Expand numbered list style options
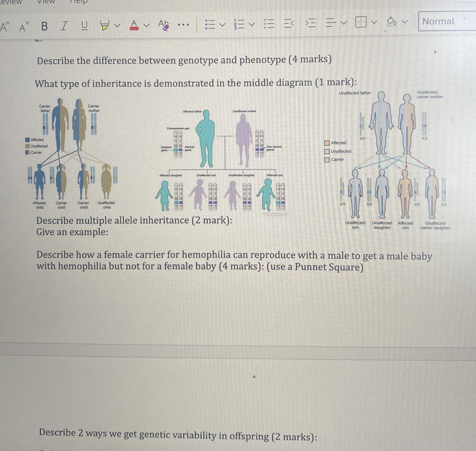Viewport: 476px width, 451px height. [x=252, y=24]
